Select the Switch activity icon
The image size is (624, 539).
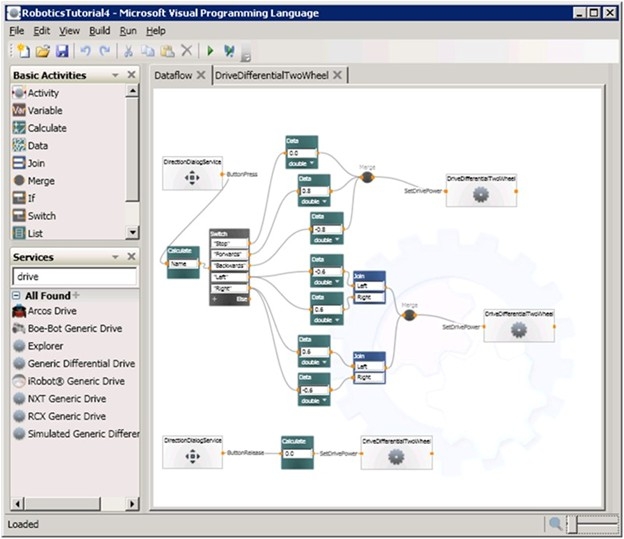[x=19, y=215]
